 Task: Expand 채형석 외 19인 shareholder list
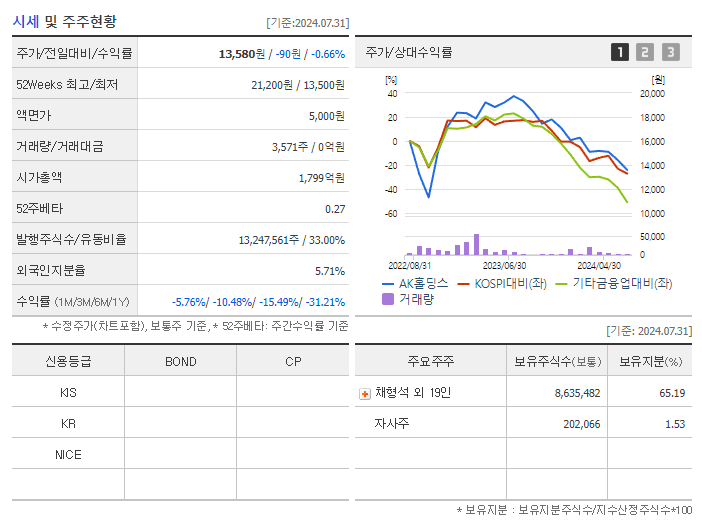pyautogui.click(x=365, y=394)
